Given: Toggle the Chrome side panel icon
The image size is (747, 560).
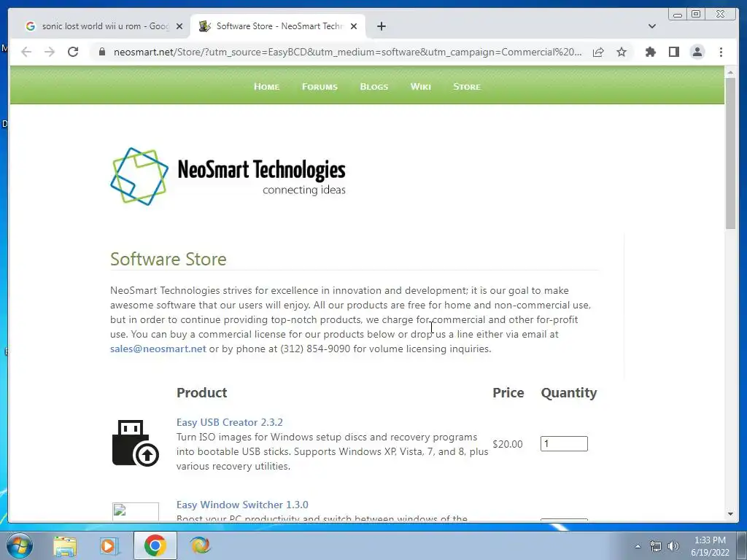Looking at the screenshot, I should coord(673,52).
